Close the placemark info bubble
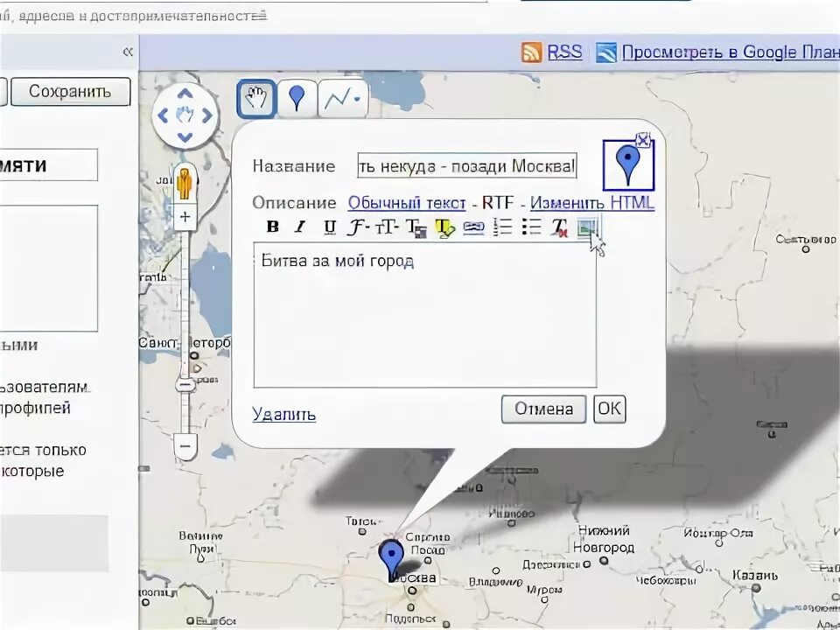This screenshot has height=630, width=840. tap(643, 140)
